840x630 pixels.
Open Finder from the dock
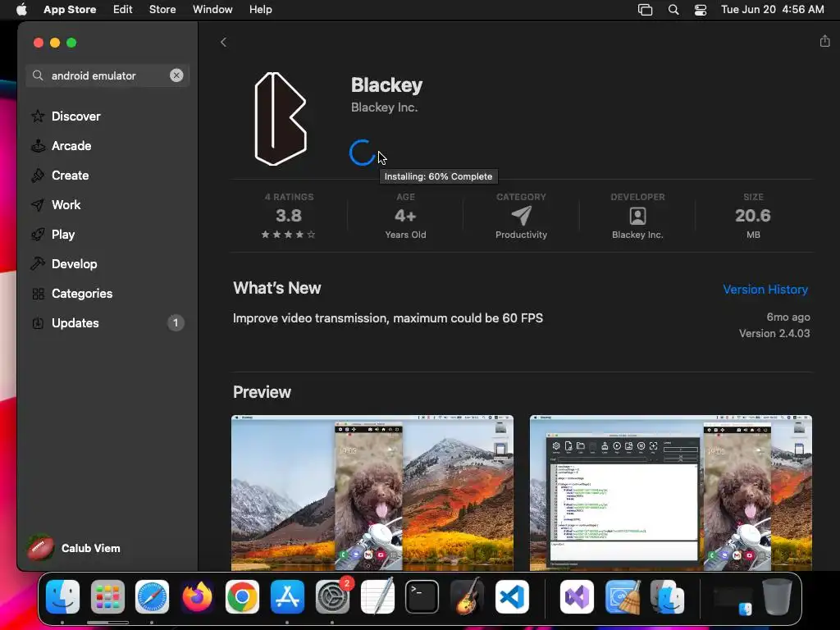pyautogui.click(x=62, y=597)
